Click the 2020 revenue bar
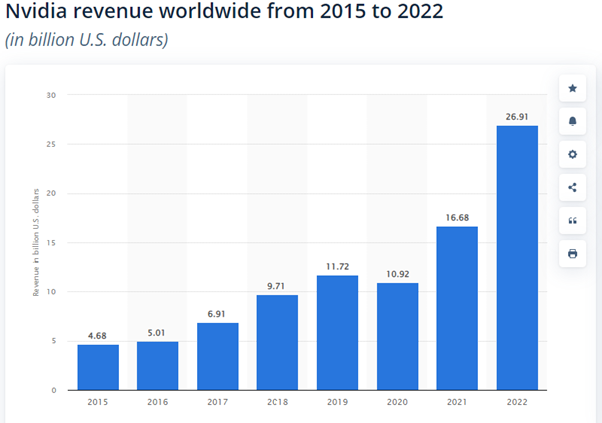The height and width of the screenshot is (423, 602). point(397,337)
